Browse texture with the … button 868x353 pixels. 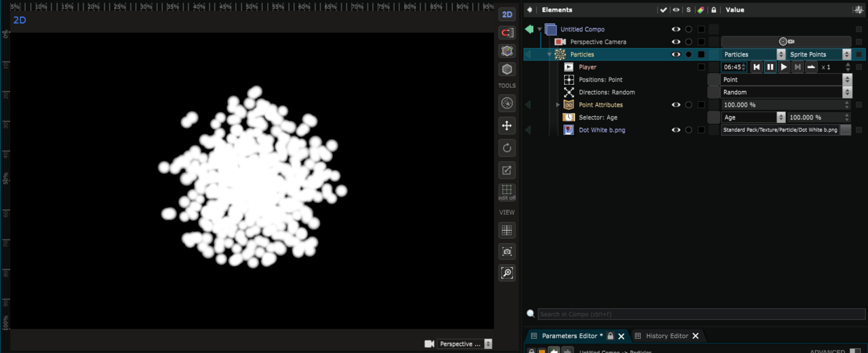pos(845,130)
